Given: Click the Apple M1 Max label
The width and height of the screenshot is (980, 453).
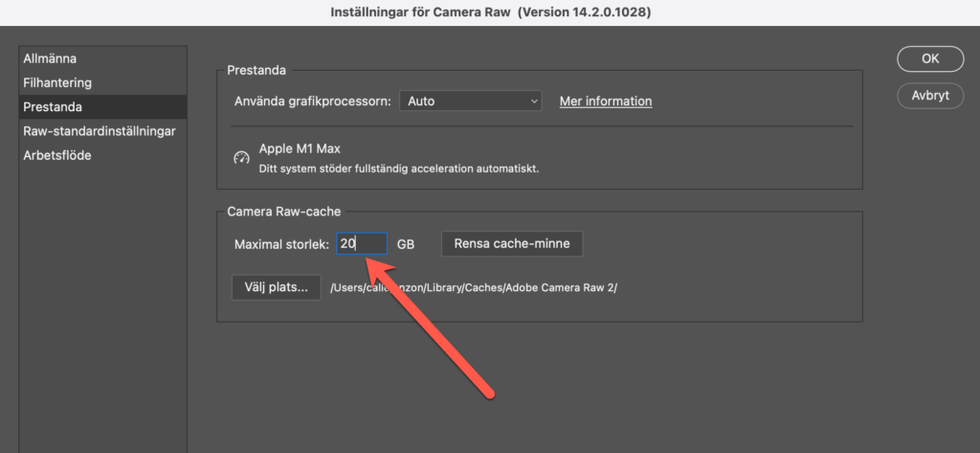Looking at the screenshot, I should (300, 149).
